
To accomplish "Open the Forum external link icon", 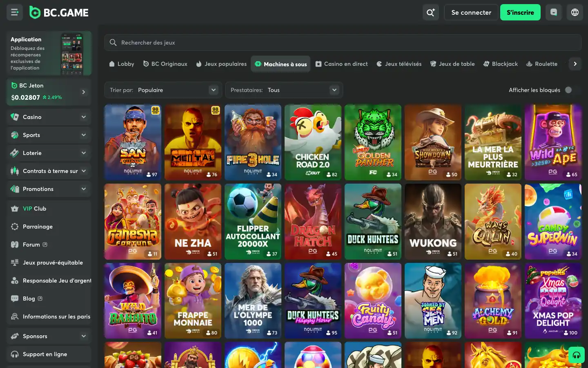I will coord(45,245).
